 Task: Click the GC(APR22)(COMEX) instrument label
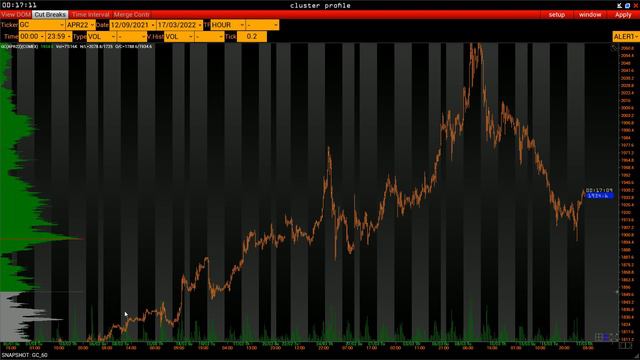point(19,47)
